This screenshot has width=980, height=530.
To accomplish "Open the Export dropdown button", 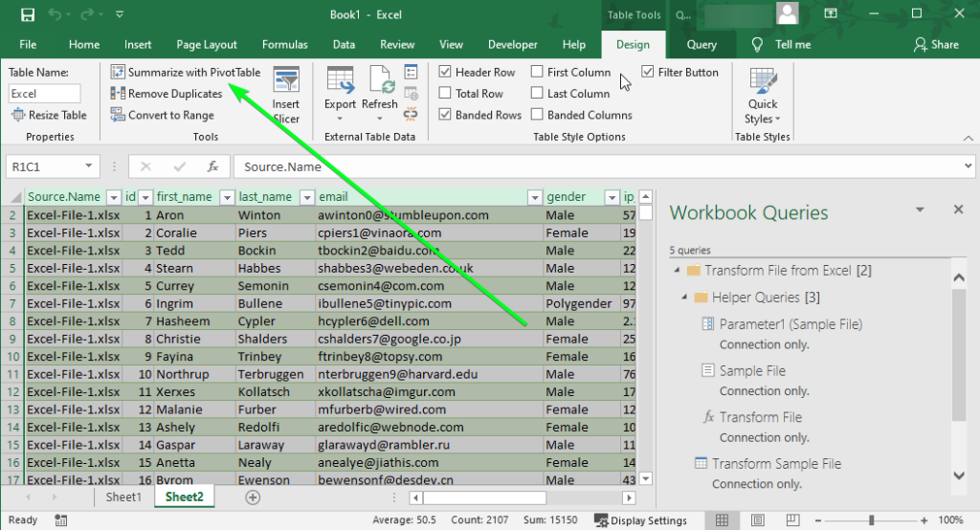I will pyautogui.click(x=340, y=94).
